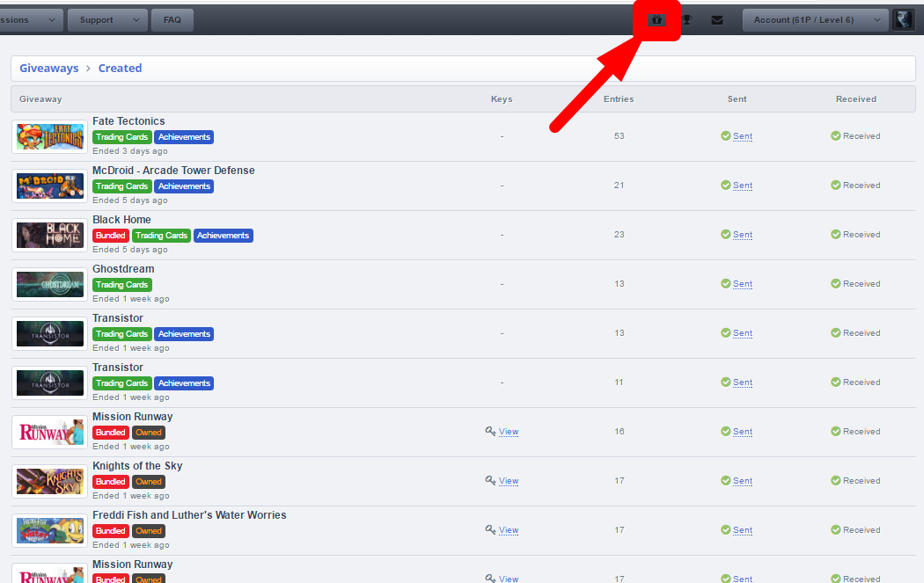Screen dimensions: 924x583
Task: View keys for Freddi Fish giveaway
Action: (x=509, y=530)
